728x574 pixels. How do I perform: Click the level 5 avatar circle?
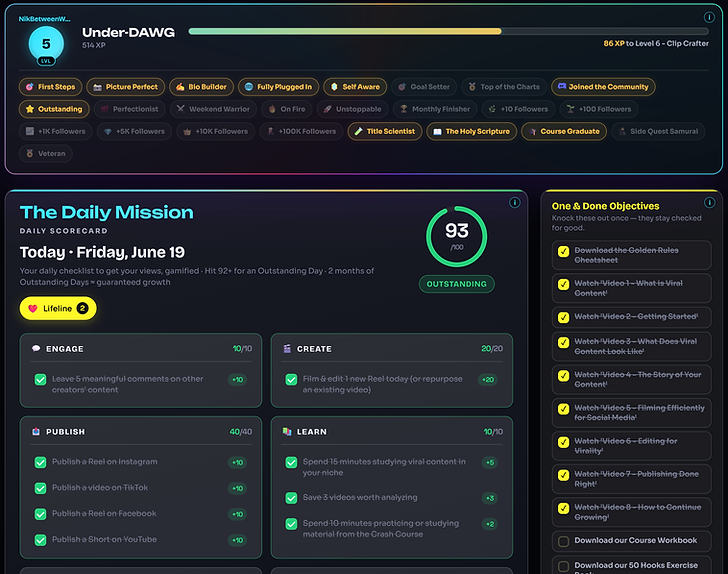[x=46, y=44]
